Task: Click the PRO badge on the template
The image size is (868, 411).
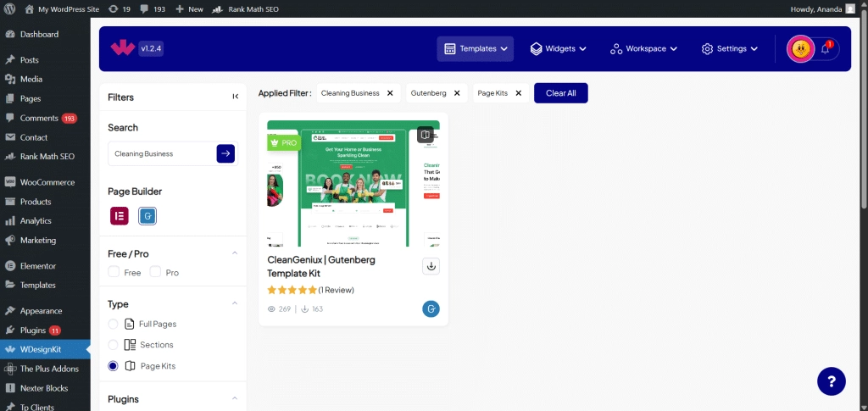Action: [284, 142]
